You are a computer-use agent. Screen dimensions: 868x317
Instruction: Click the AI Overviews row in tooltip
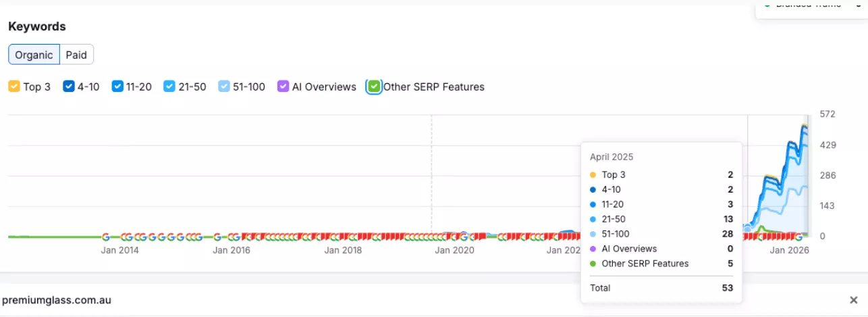661,249
